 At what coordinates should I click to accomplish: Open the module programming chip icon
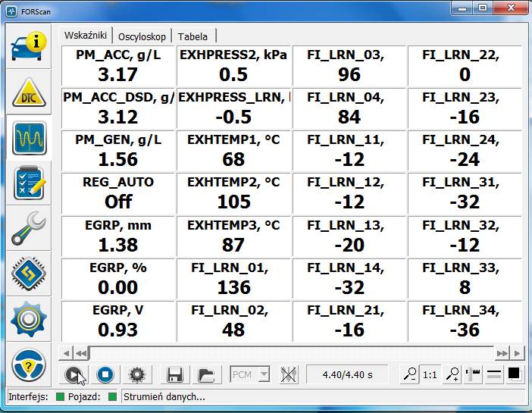[x=29, y=274]
